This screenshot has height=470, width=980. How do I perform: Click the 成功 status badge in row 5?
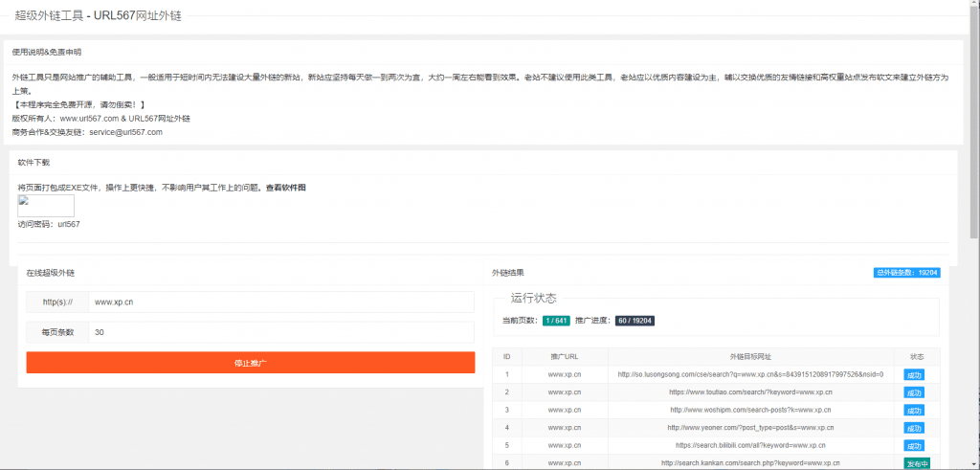coord(914,446)
